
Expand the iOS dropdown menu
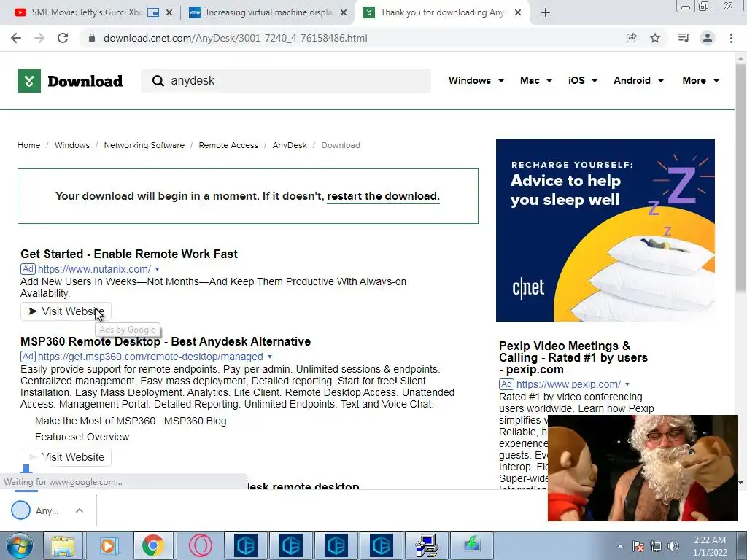pyautogui.click(x=582, y=80)
